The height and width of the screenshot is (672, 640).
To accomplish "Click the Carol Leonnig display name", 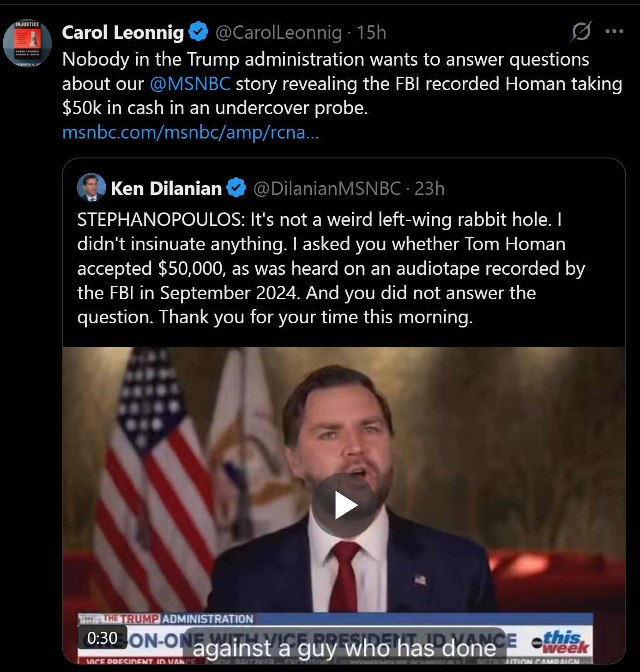I will pos(123,32).
